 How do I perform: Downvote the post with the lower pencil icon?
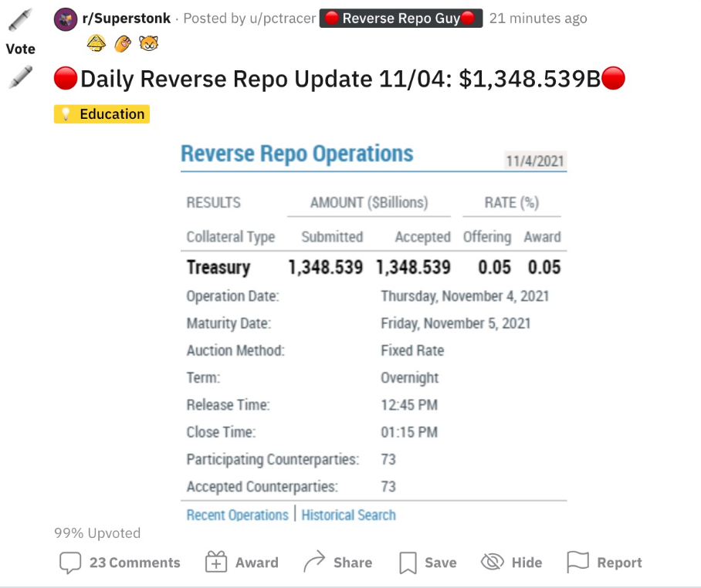21,77
